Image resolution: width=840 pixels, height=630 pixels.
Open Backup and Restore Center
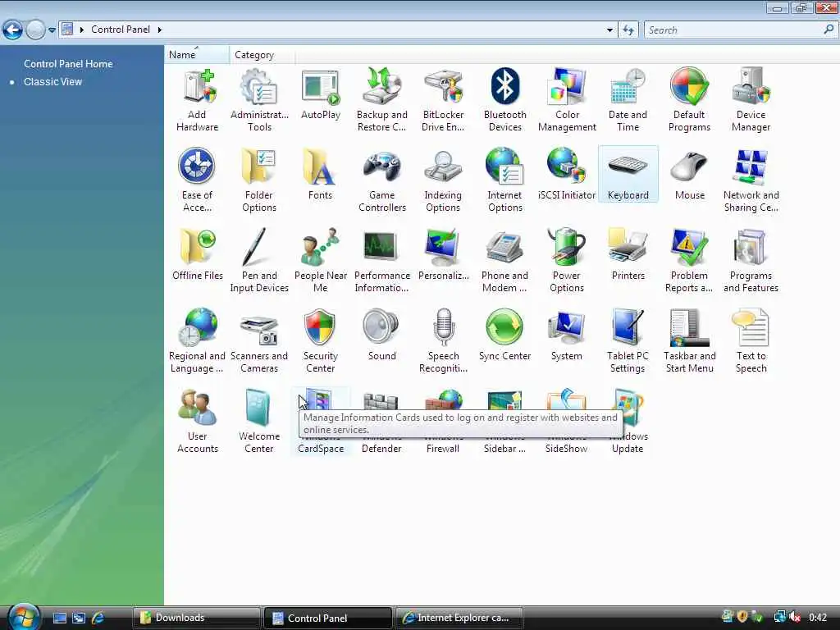click(382, 100)
